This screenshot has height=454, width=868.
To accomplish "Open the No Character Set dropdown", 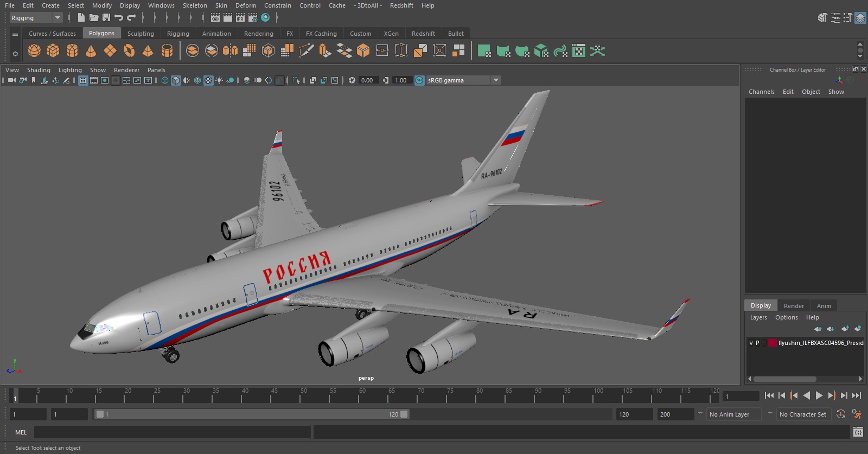I will click(x=804, y=414).
